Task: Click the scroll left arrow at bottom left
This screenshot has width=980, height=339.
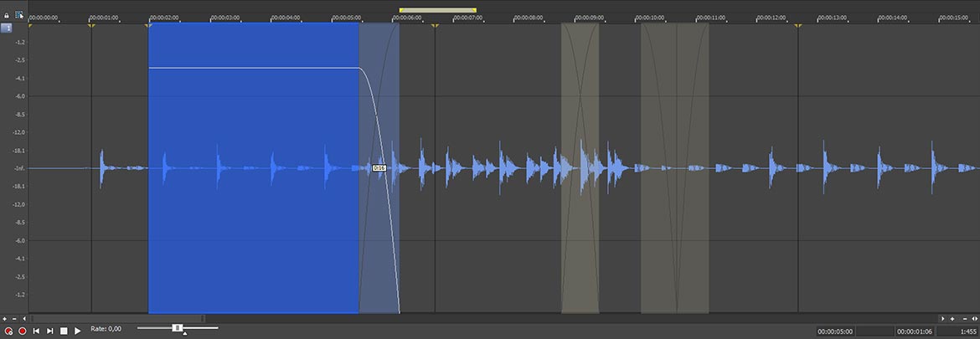Action: point(24,319)
